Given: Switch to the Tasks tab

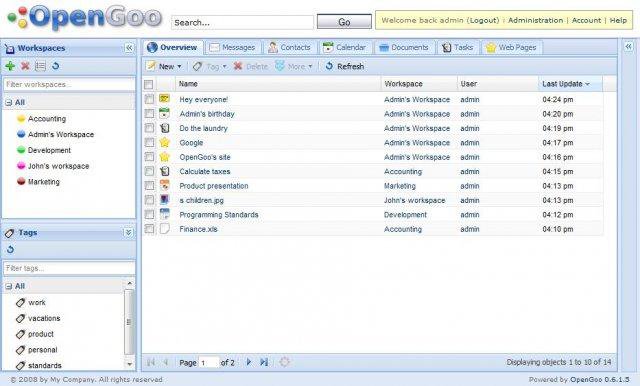Looking at the screenshot, I should click(458, 47).
